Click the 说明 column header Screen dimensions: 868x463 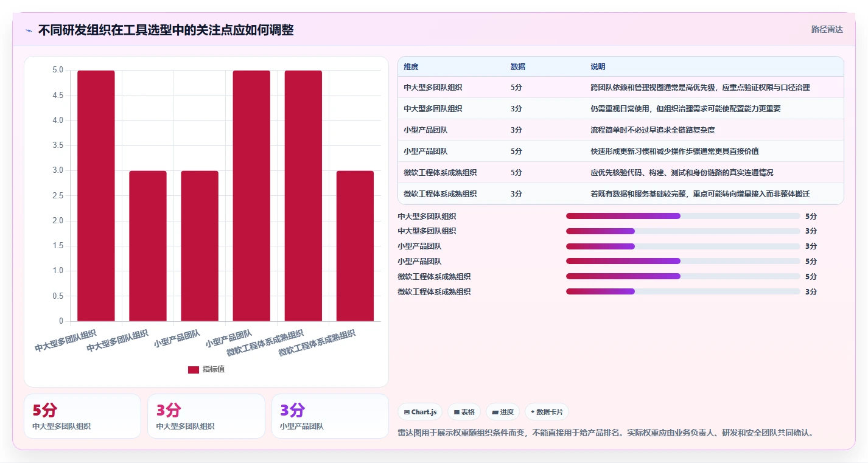point(598,66)
